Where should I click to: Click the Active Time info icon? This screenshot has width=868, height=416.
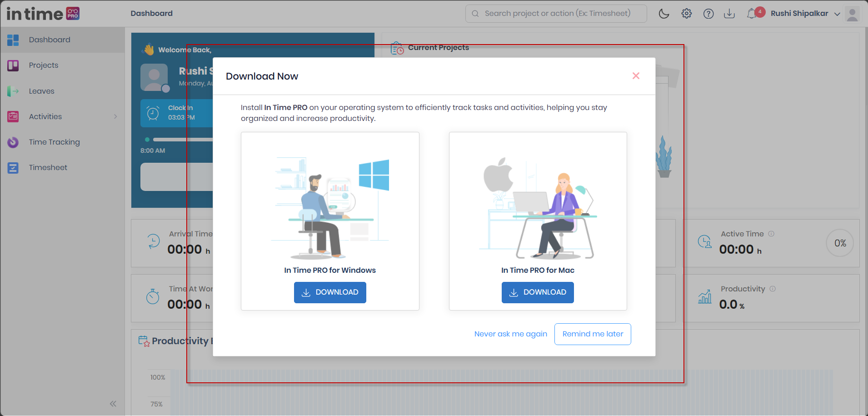pos(771,234)
